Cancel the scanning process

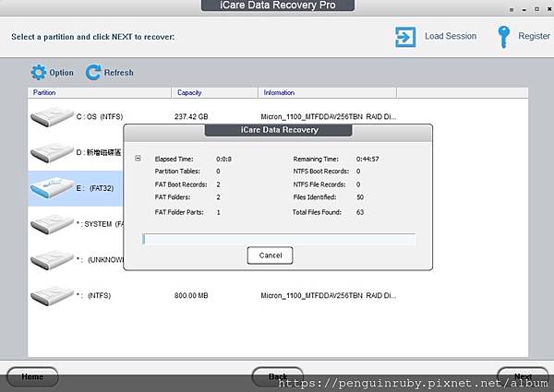click(270, 255)
